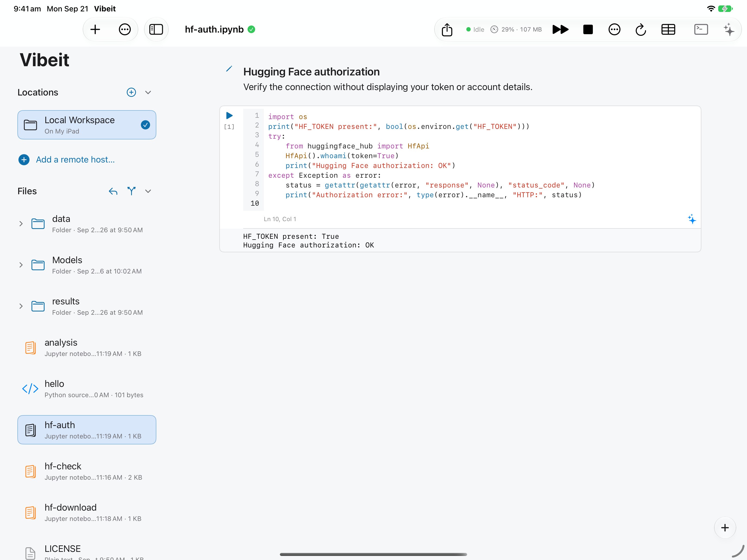Click the cell AI sparkle icon
Image resolution: width=747 pixels, height=560 pixels.
[x=692, y=219]
